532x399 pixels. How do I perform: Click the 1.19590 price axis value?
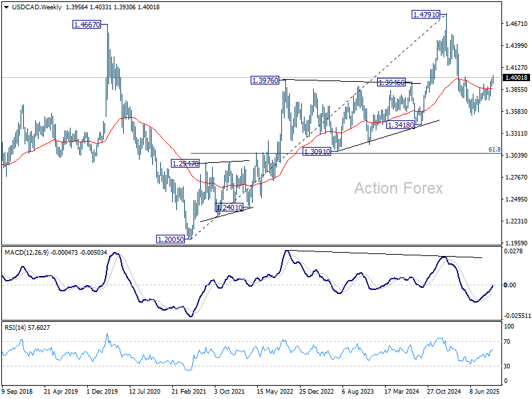pyautogui.click(x=517, y=243)
